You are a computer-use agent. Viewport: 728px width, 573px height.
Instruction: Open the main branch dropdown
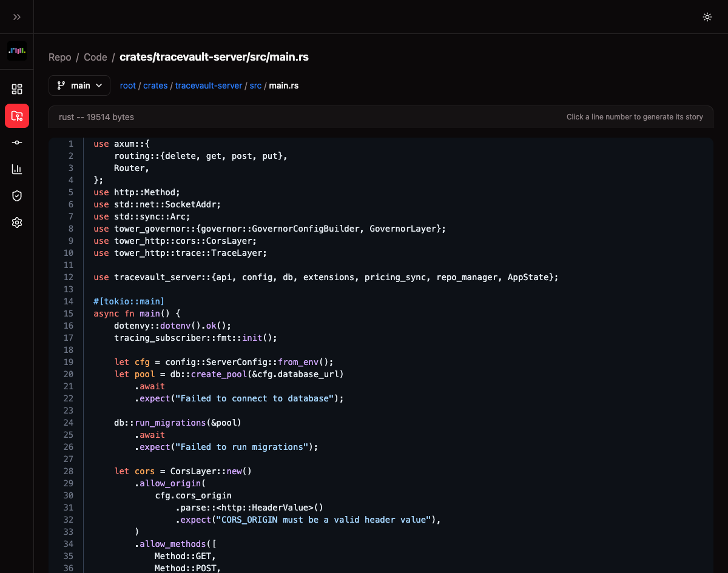tap(79, 85)
